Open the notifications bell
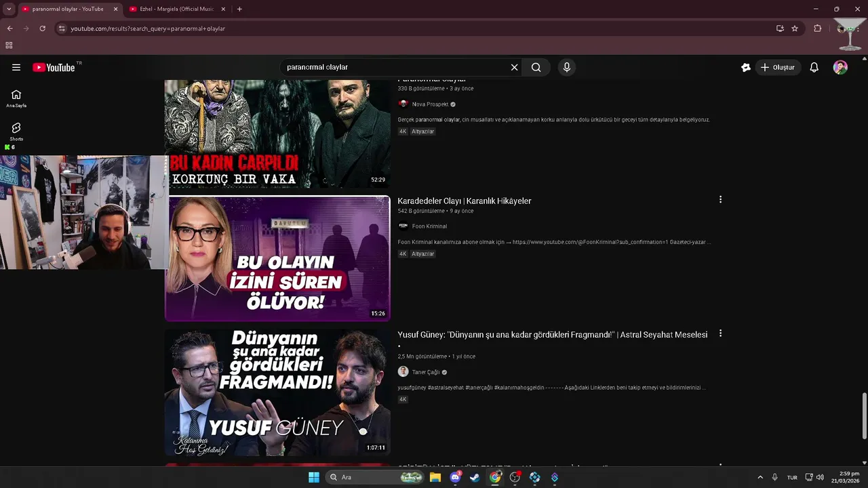 pos(814,67)
